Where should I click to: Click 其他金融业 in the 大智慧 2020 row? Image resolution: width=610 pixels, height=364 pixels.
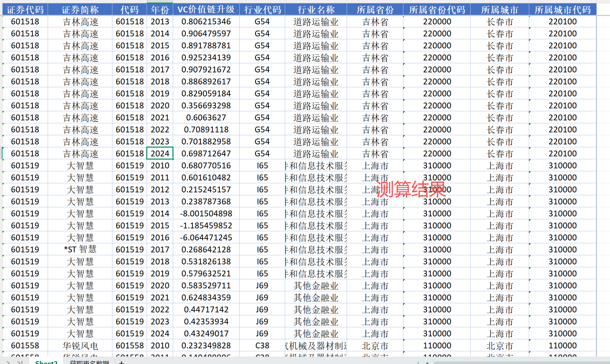tap(316, 286)
